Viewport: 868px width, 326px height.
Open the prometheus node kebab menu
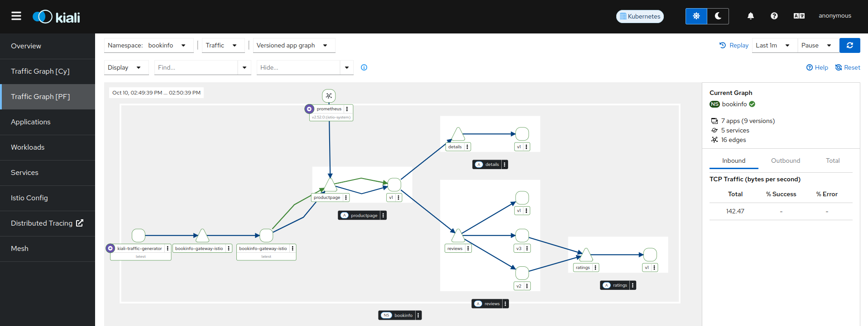pyautogui.click(x=347, y=109)
